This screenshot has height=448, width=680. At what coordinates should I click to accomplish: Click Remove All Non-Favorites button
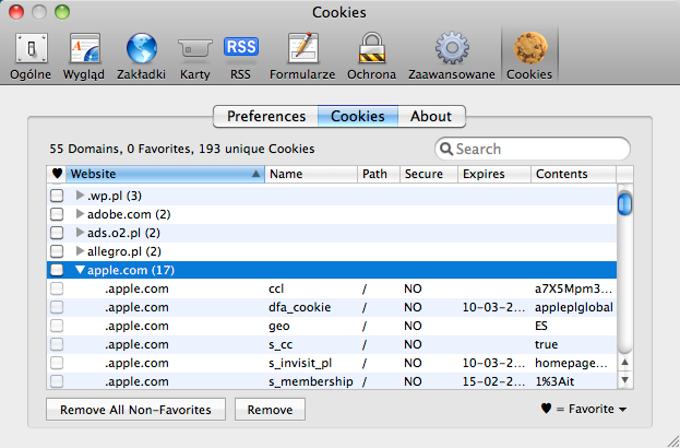point(136,409)
